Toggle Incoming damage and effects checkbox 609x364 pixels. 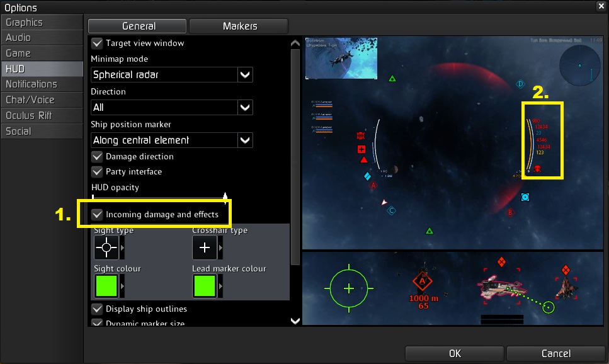click(97, 215)
